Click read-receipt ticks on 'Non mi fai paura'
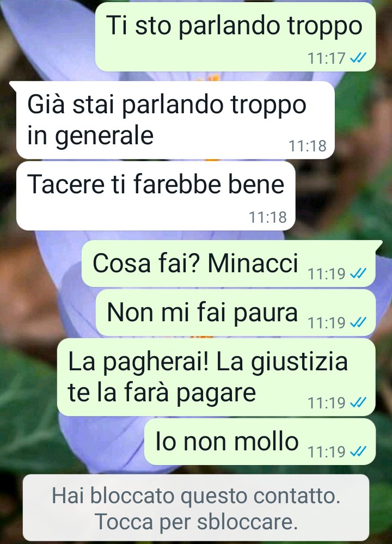This screenshot has height=544, width=392. 358,323
